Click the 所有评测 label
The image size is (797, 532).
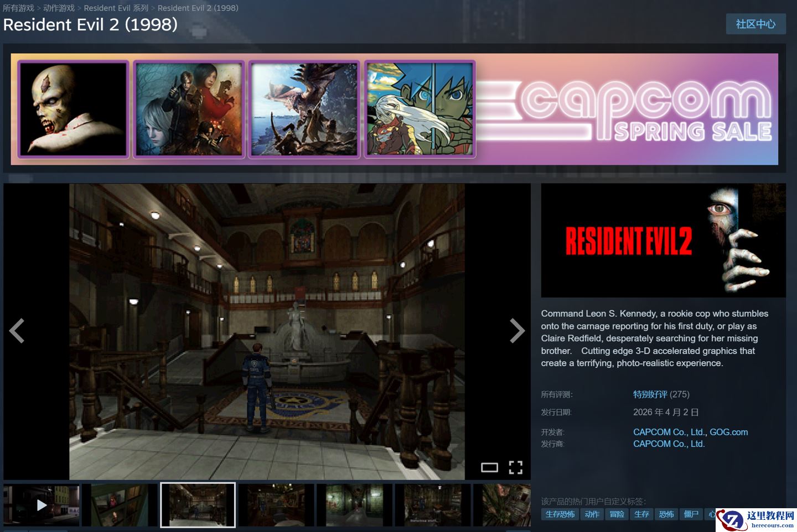coord(557,394)
